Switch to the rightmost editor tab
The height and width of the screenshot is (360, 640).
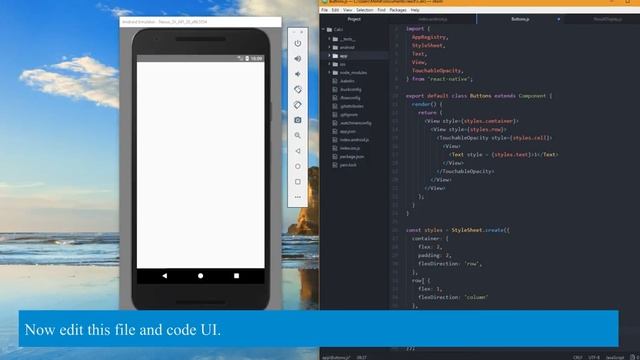point(608,19)
